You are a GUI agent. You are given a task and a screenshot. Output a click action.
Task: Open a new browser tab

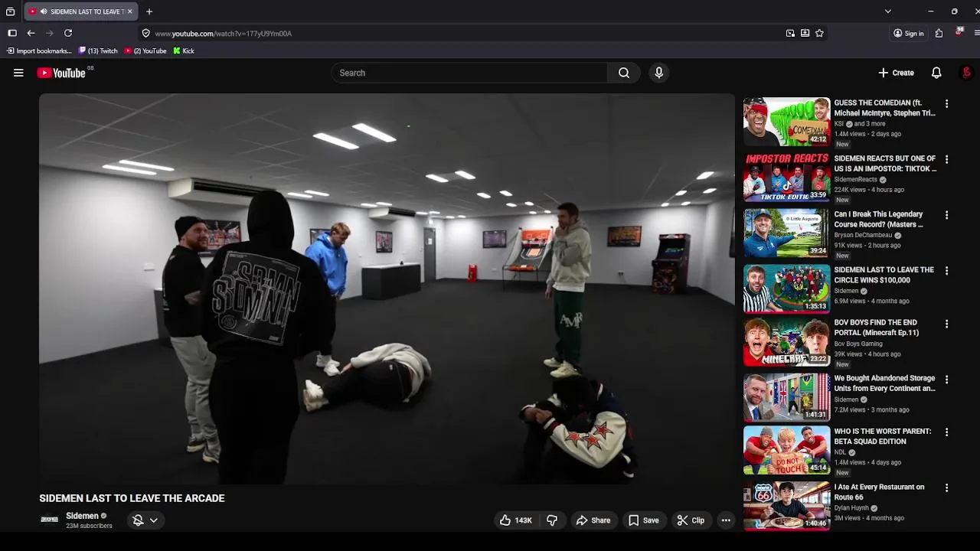[149, 11]
